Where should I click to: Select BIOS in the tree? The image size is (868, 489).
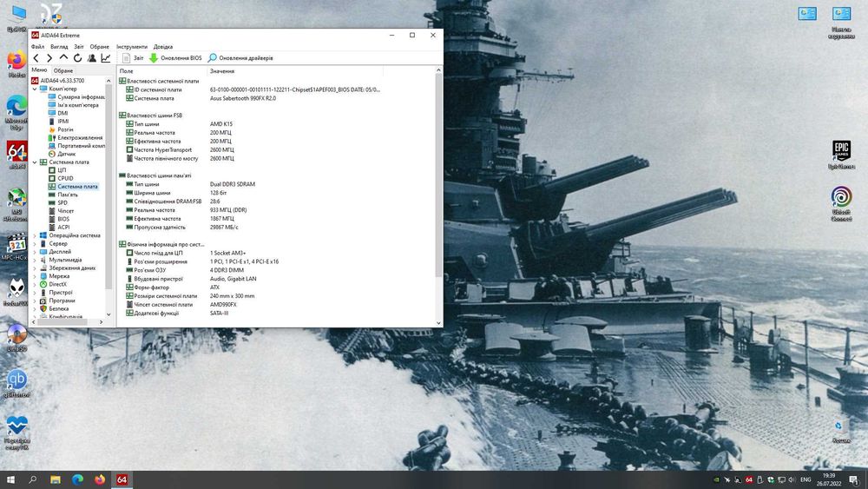[63, 219]
